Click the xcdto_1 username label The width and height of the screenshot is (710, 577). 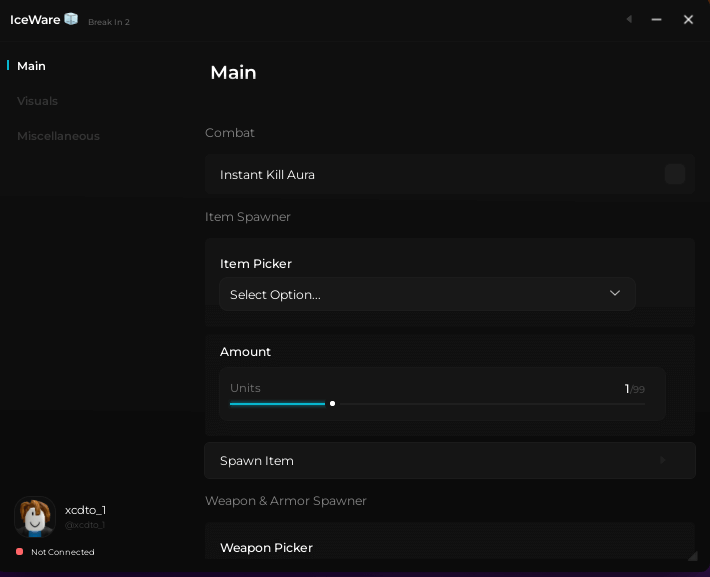[85, 510]
